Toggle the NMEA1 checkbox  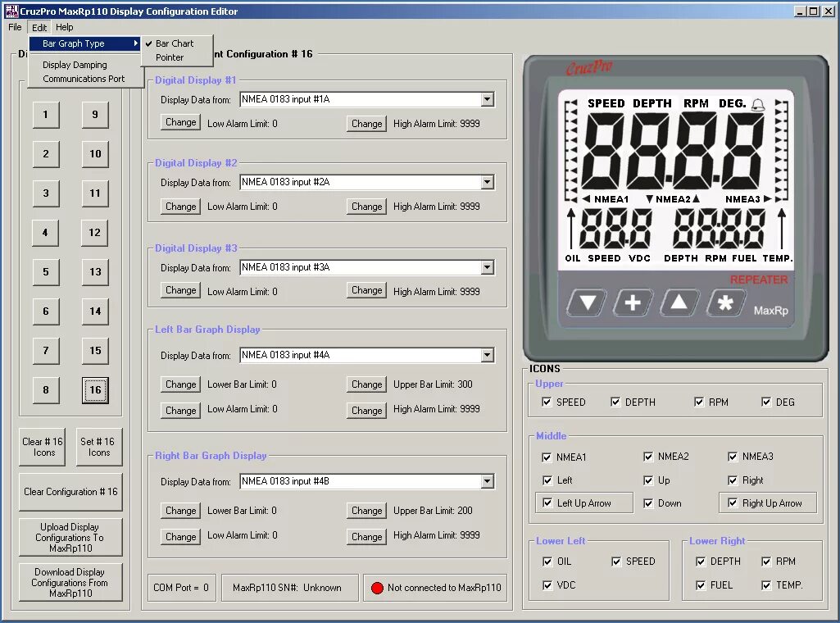point(547,457)
